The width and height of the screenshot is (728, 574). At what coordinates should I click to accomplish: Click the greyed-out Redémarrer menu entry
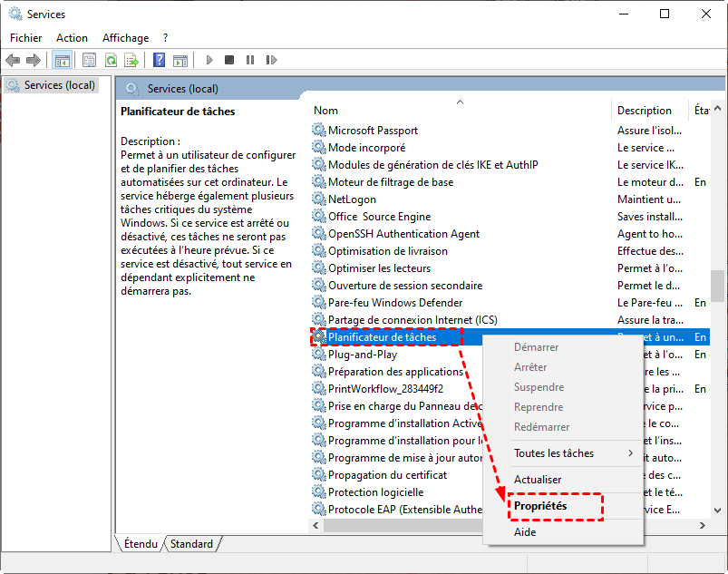pyautogui.click(x=541, y=427)
